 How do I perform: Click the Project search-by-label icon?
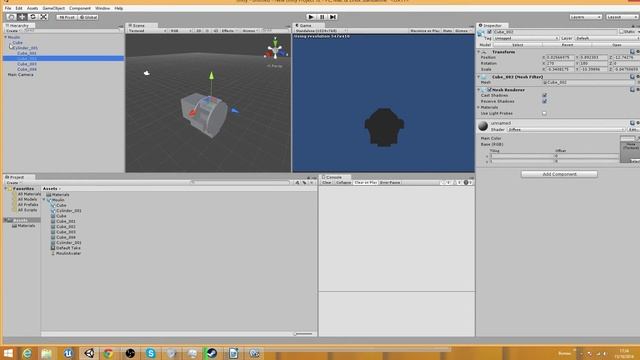pyautogui.click(x=304, y=182)
